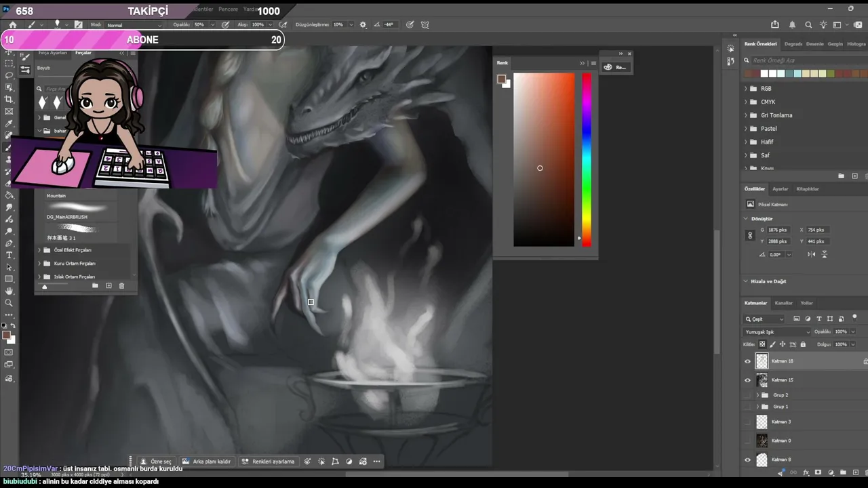Select the Smudge tool
868x488 pixels.
[9, 207]
